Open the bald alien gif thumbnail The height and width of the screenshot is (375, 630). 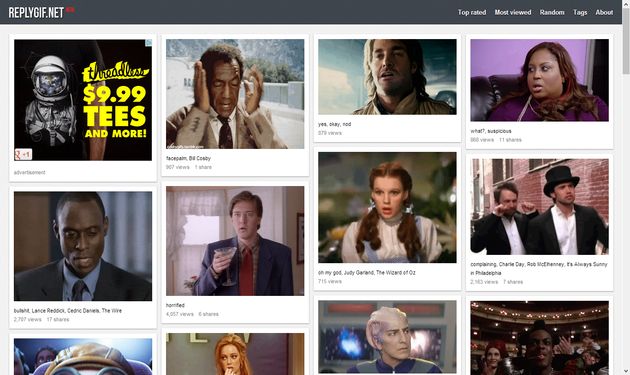click(x=387, y=337)
